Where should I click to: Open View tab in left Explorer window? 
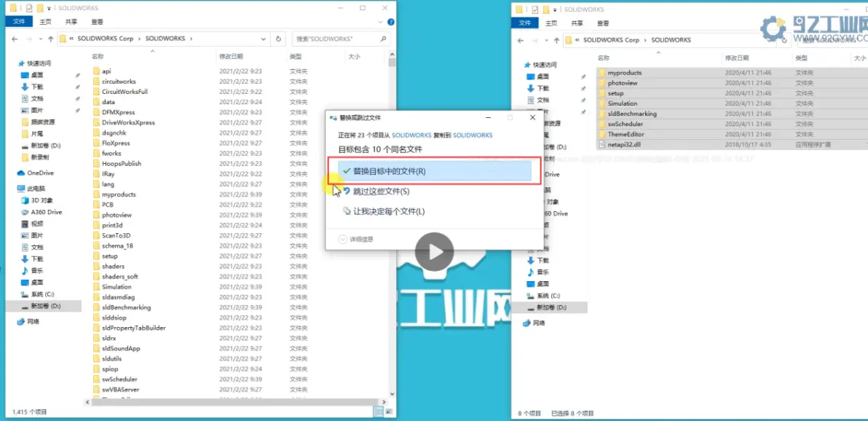(x=97, y=22)
